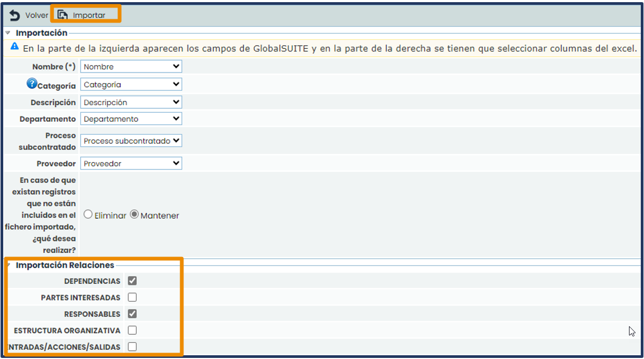Enable the PARTES INTERESADAS checkbox
Viewport: 644px width, 359px height.
132,297
